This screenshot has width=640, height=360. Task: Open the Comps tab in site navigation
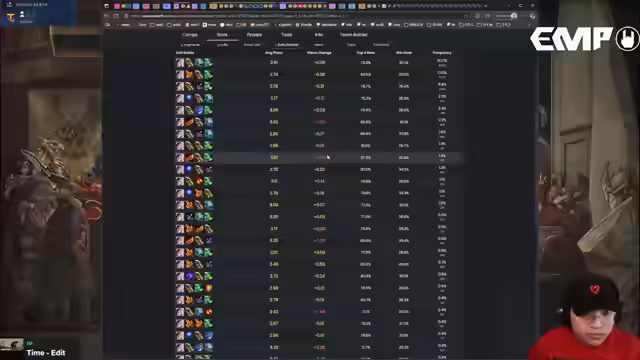190,35
